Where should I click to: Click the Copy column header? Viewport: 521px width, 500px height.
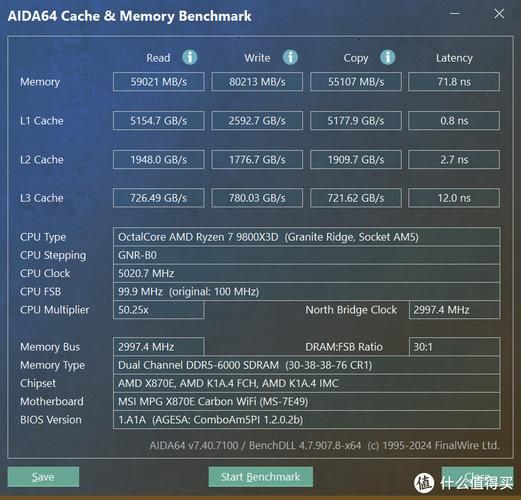(x=356, y=58)
